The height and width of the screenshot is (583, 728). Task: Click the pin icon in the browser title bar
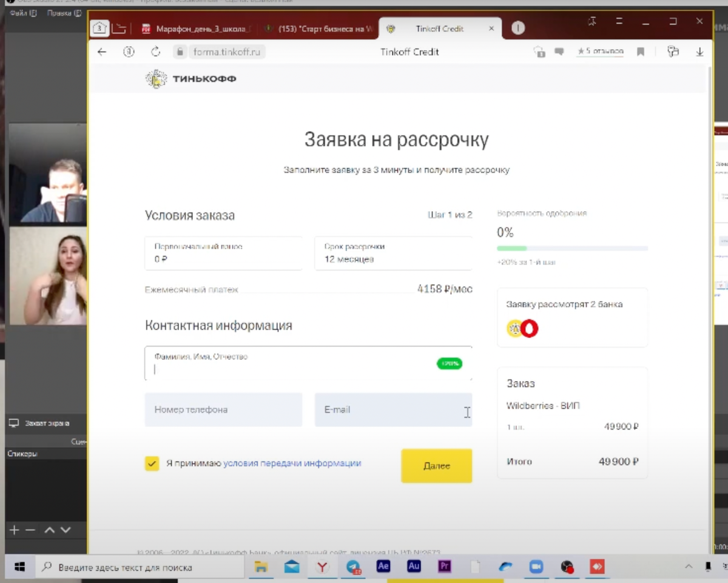593,21
